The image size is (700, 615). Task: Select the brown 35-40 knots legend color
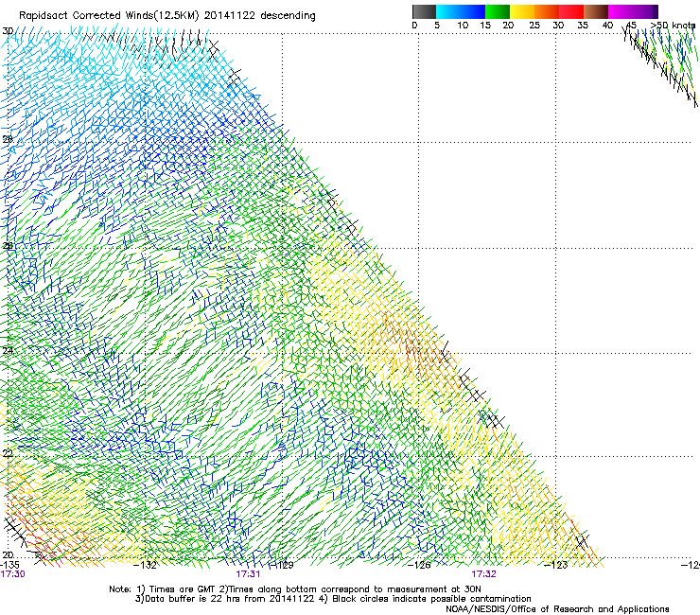[596, 11]
